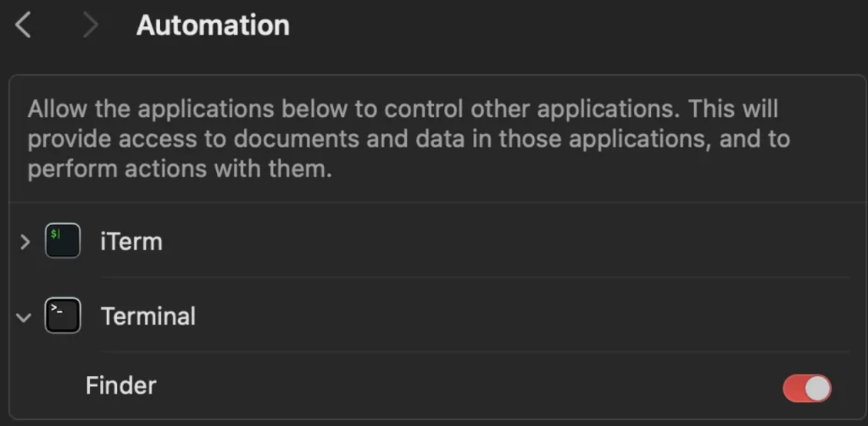This screenshot has width=868, height=426.
Task: Select the Terminal label
Action: 148,317
